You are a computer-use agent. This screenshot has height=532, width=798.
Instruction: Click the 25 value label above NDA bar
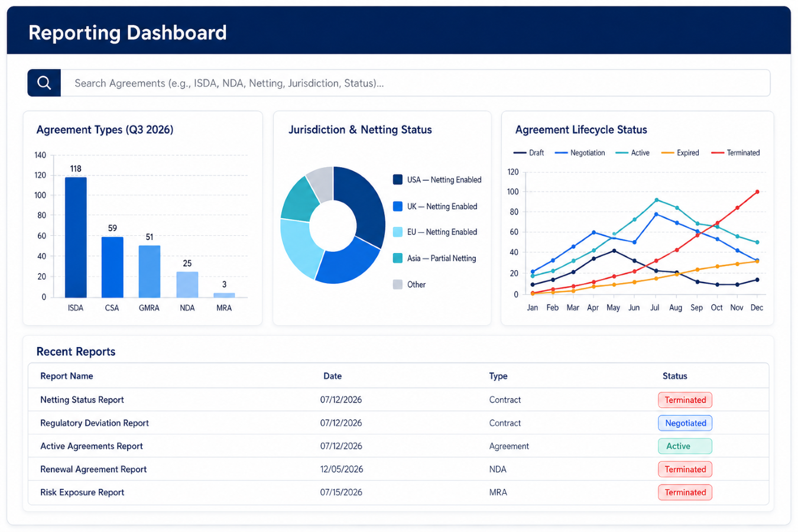point(187,263)
